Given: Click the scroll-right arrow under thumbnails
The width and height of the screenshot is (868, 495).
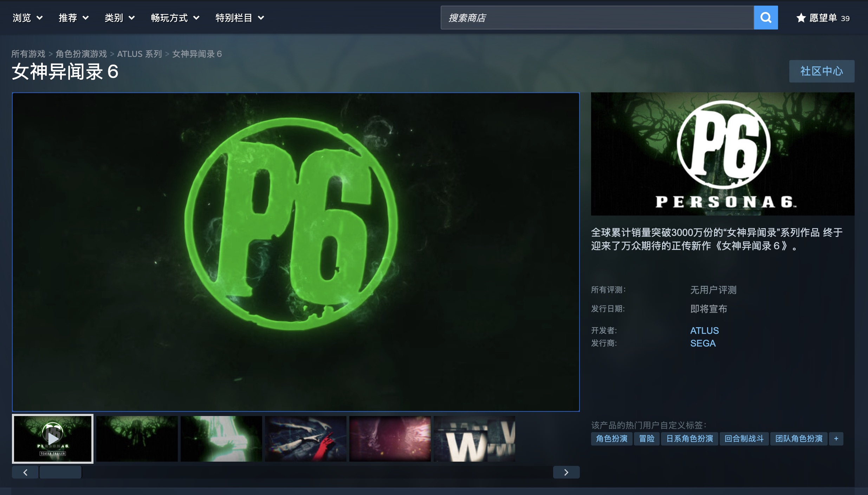Looking at the screenshot, I should 566,472.
